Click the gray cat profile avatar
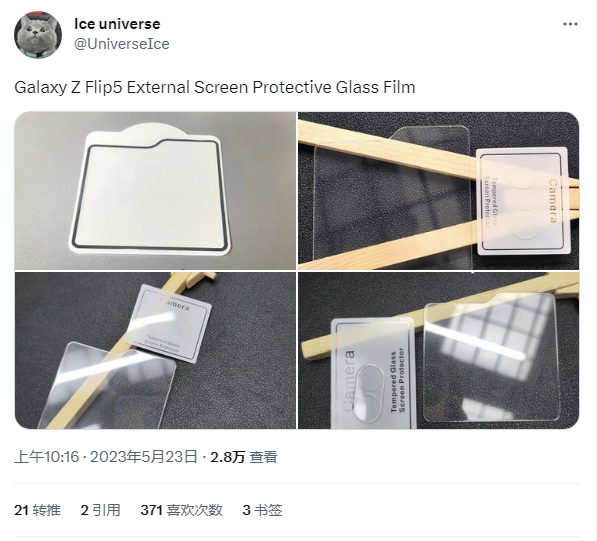This screenshot has height=541, width=597. pyautogui.click(x=38, y=35)
